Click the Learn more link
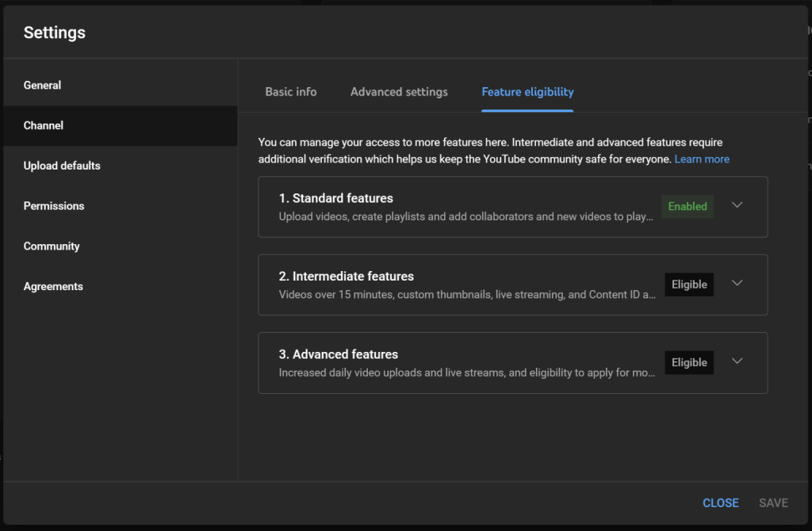 (702, 159)
